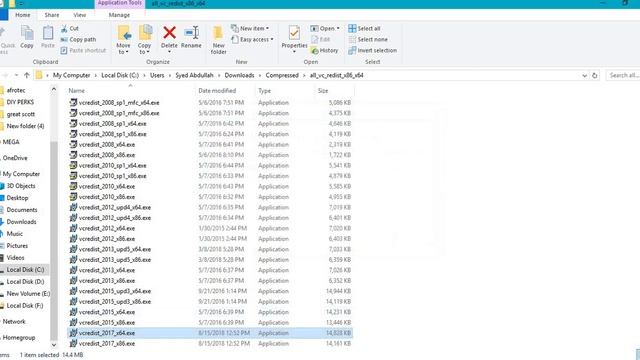This screenshot has width=640, height=360.
Task: Click vcredist_2015_x64.exe file icon
Action: [73, 312]
